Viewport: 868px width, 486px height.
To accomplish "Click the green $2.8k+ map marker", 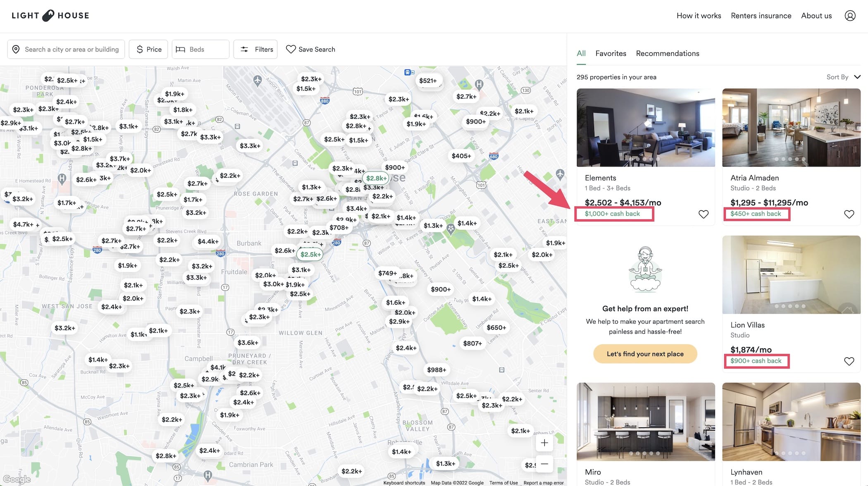I will 376,178.
